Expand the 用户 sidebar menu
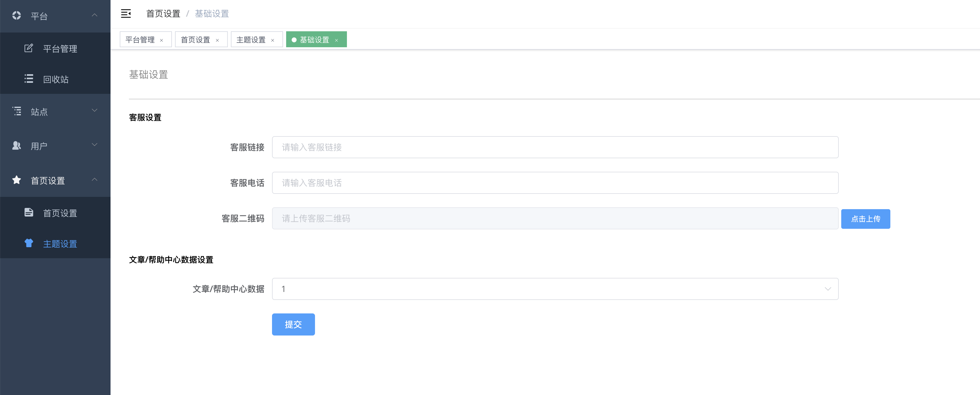980x395 pixels. point(94,145)
